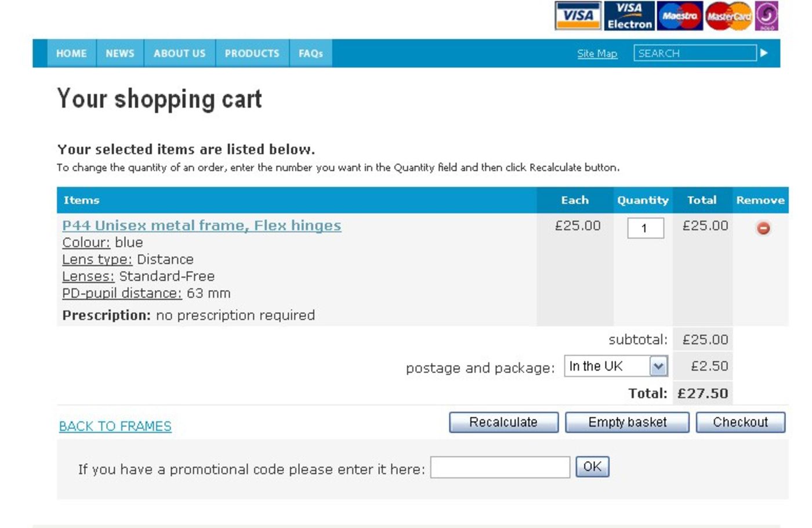Go to the NEWS menu item
812x528 pixels.
pos(120,53)
